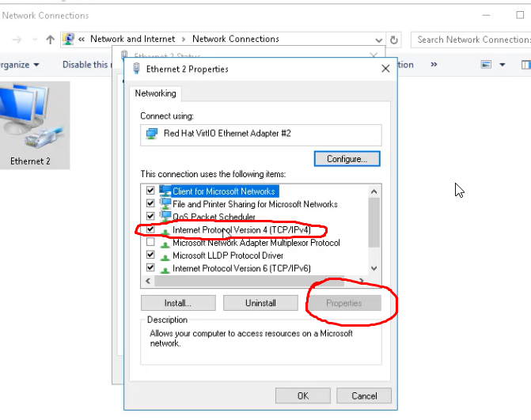Click QoS Packet Scheduler icon
Image resolution: width=531 pixels, height=420 pixels.
[165, 217]
